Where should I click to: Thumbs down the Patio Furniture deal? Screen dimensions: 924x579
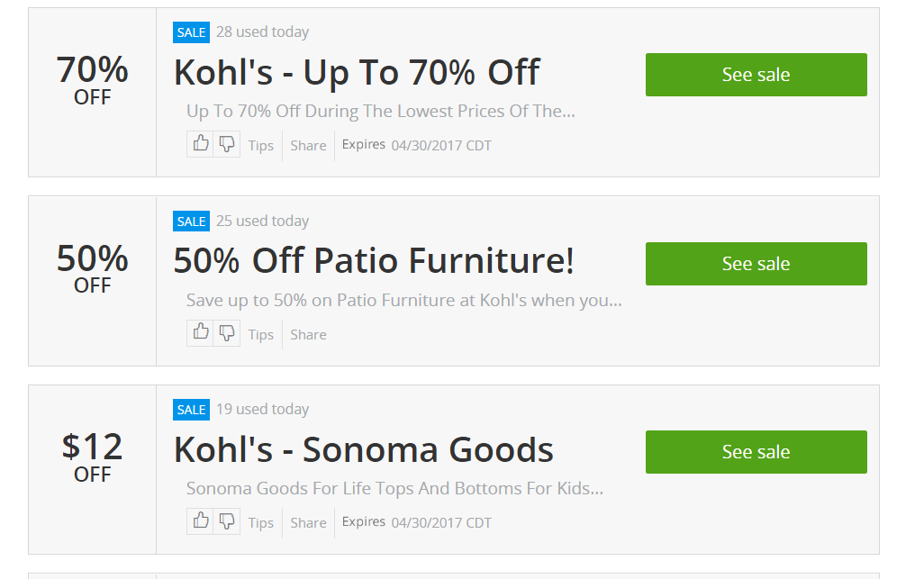[x=227, y=333]
